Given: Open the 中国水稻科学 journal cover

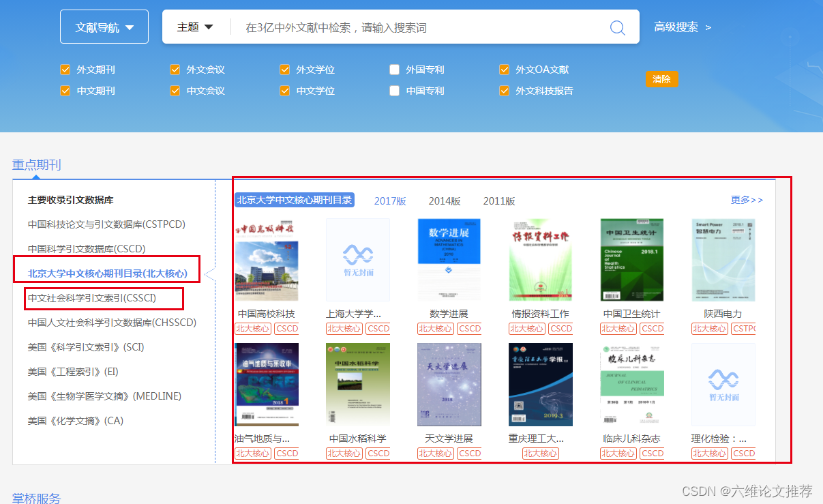Looking at the screenshot, I should (358, 385).
